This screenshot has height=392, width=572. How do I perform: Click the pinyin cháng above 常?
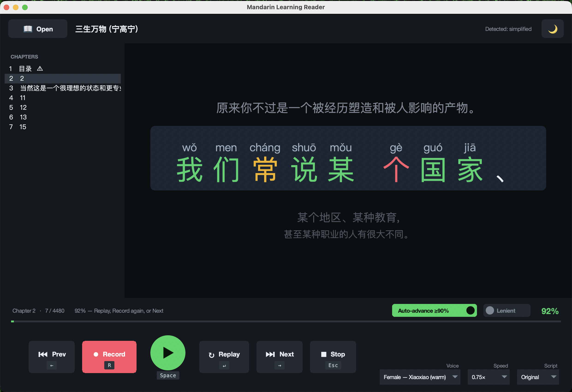click(265, 148)
